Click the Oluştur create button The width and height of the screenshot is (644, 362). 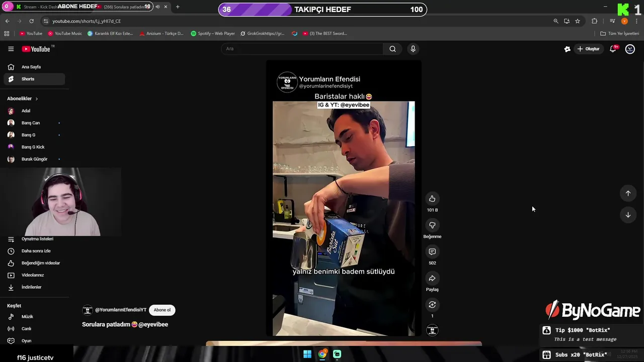[x=588, y=49]
